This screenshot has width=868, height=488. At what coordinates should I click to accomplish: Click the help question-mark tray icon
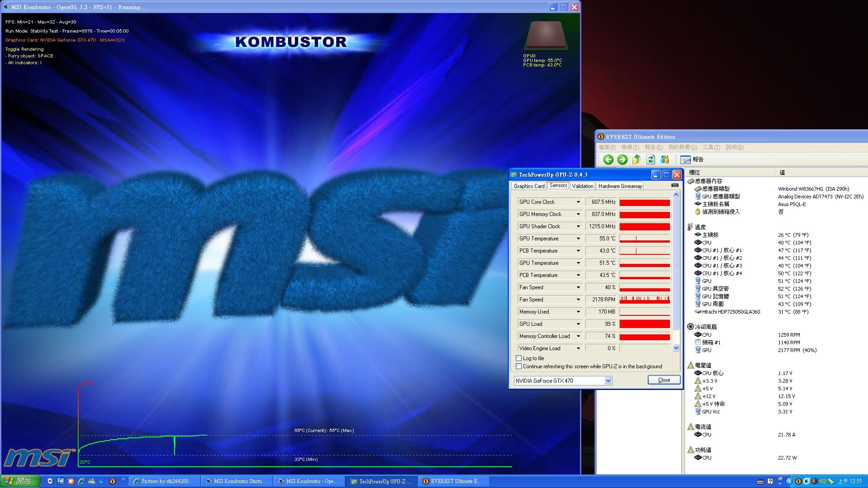pos(770,481)
